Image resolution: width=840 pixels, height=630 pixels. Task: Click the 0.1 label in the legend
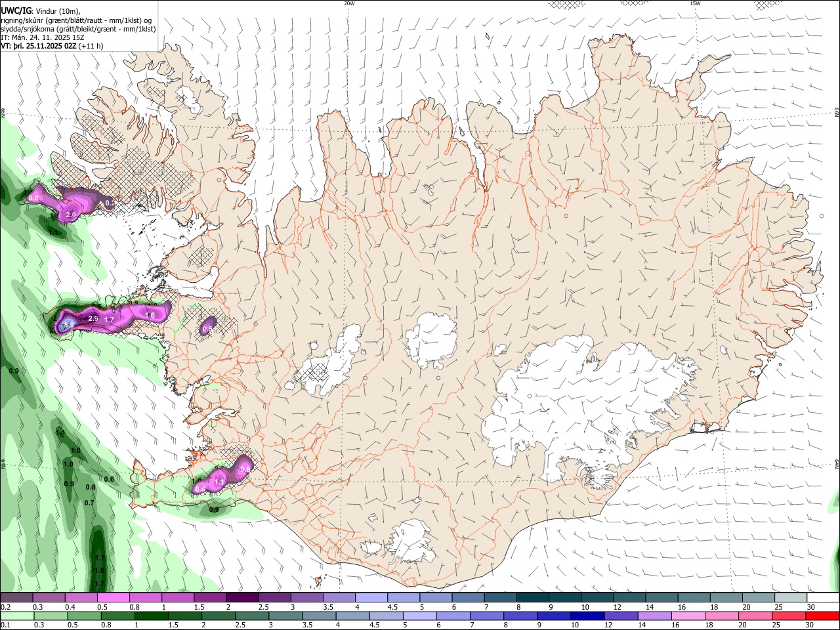(x=5, y=625)
